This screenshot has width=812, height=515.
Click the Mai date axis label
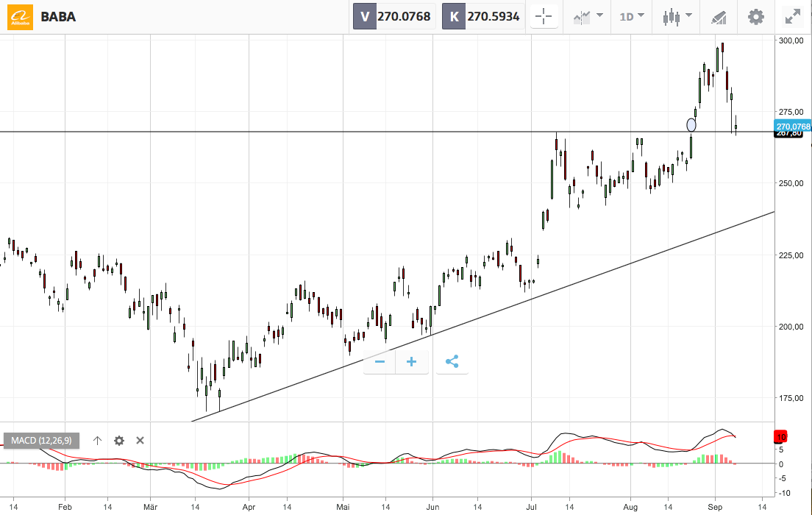343,507
